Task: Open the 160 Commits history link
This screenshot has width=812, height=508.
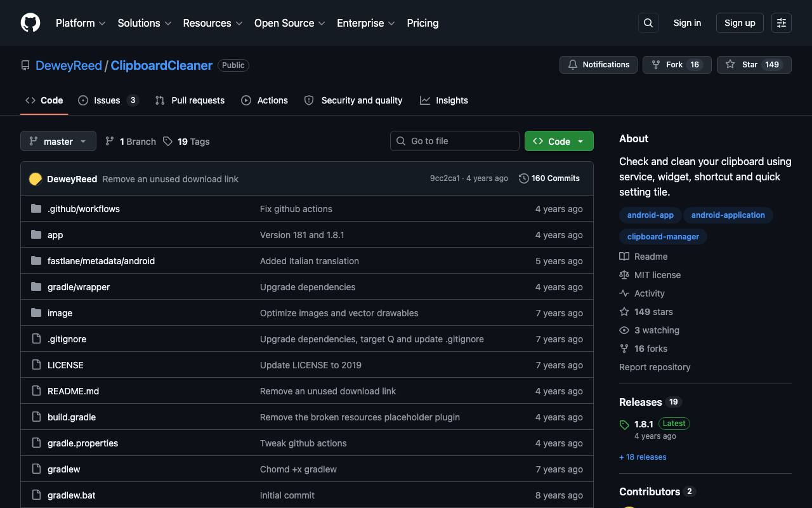Action: 549,178
